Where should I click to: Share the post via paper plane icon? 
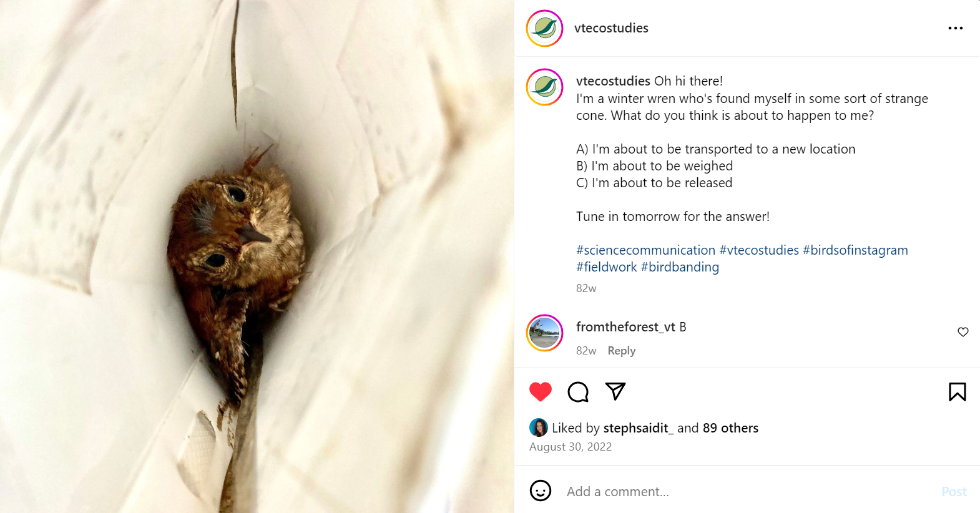point(615,391)
